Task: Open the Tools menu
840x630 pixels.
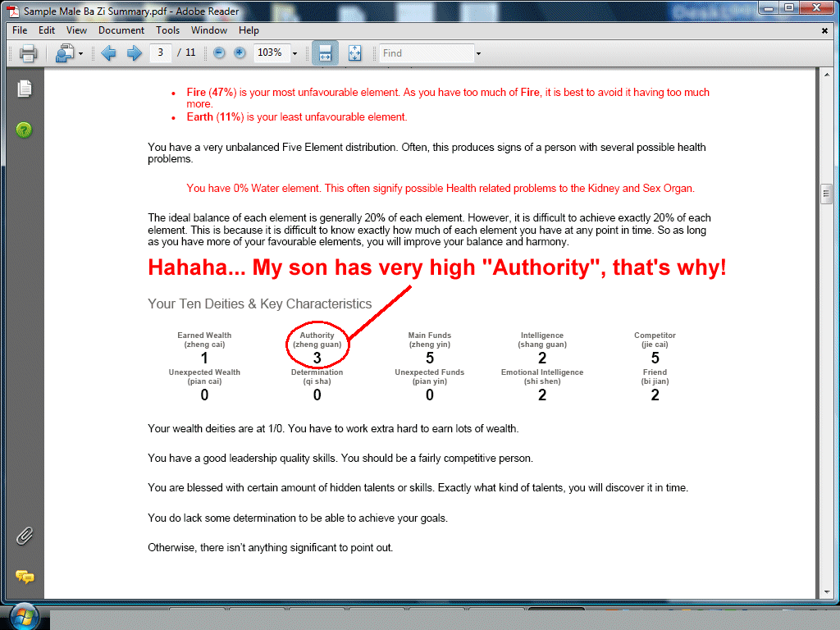Action: click(x=167, y=30)
